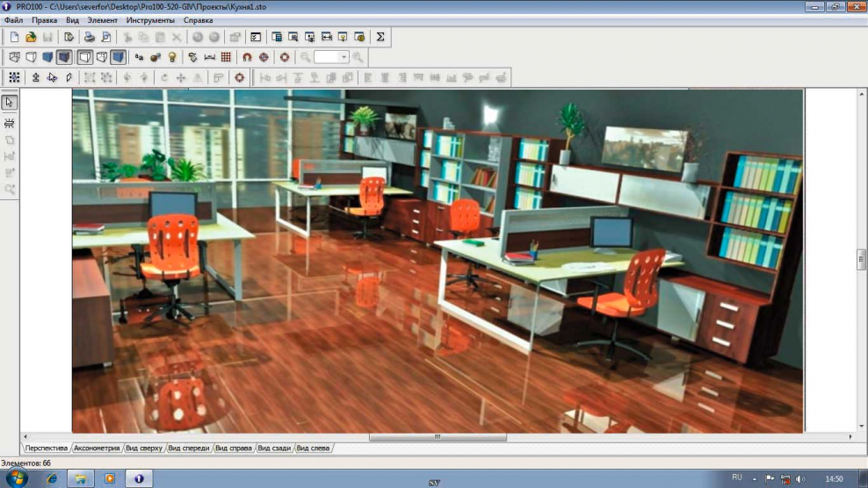Click the horizontal scrollbar thumb
This screenshot has width=868, height=488.
pos(437,436)
